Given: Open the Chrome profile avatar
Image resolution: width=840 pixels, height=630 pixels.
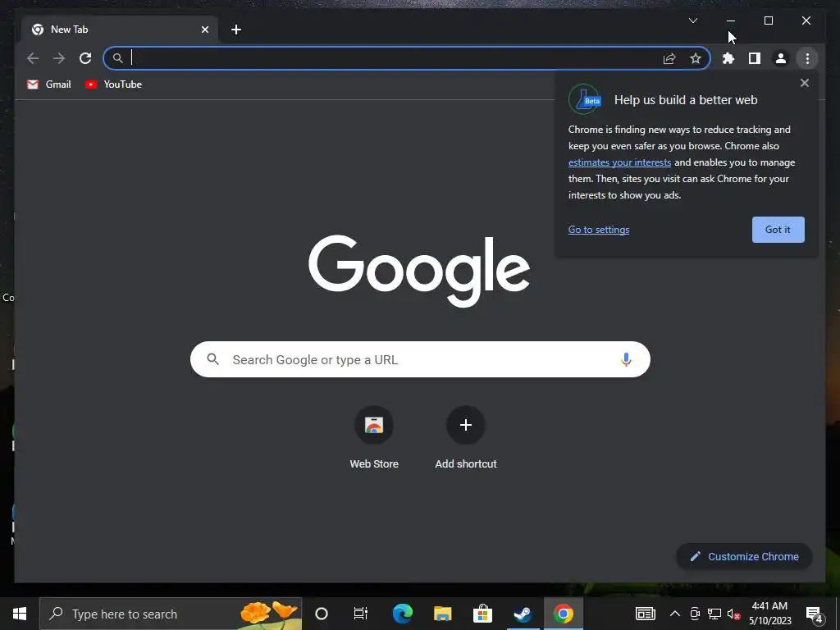Looking at the screenshot, I should click(x=781, y=58).
